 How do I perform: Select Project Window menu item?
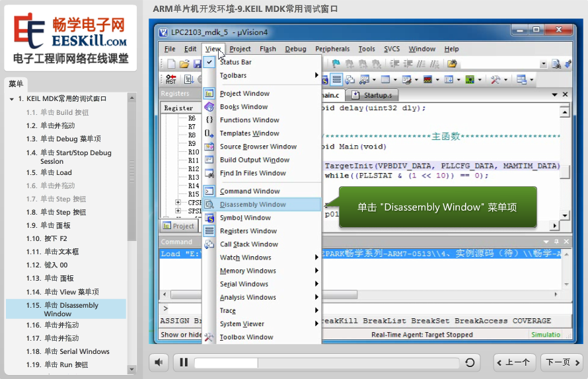point(262,93)
